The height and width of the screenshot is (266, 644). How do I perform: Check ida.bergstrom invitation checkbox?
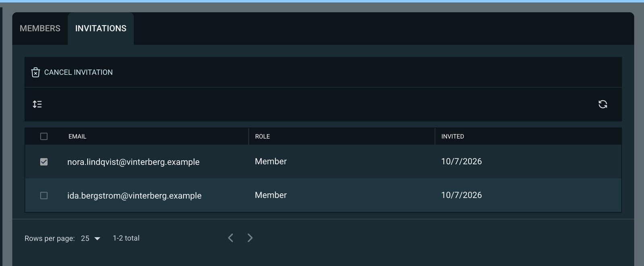(x=44, y=196)
